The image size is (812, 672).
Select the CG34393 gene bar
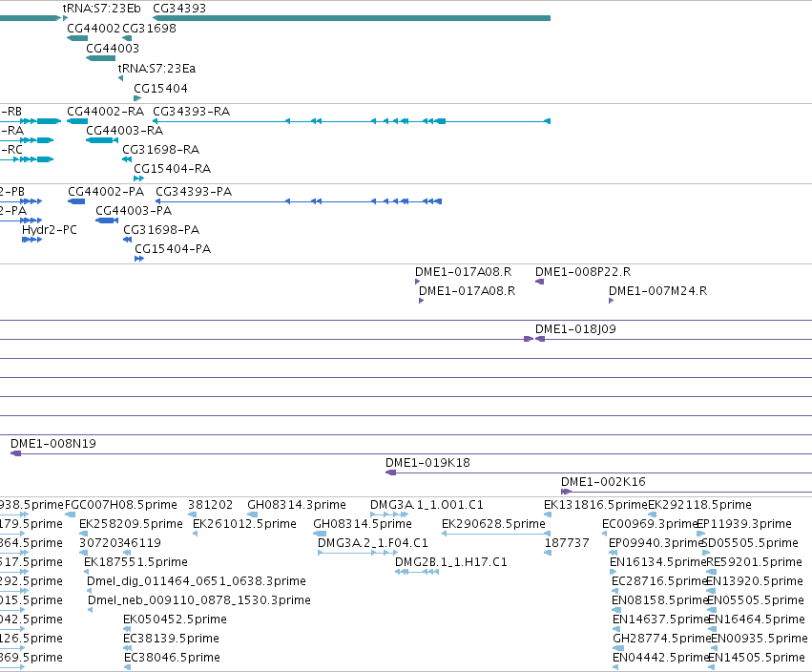352,18
